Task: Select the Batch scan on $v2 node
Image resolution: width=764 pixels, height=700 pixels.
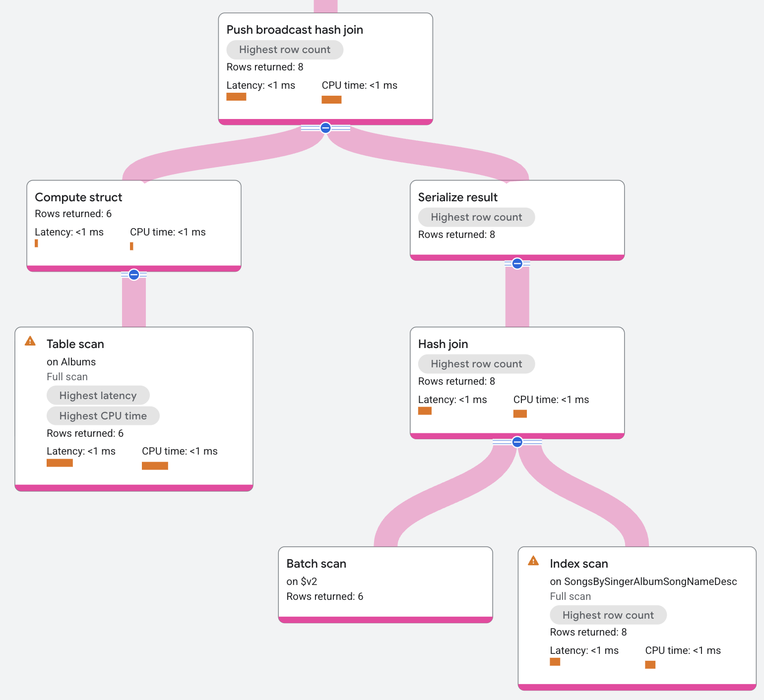Action: [x=316, y=564]
